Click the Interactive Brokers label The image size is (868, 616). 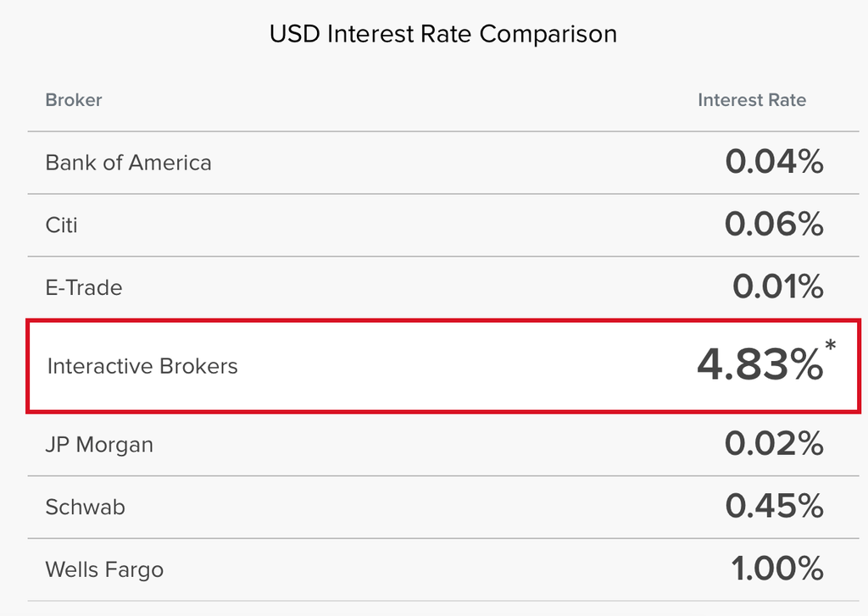tap(142, 367)
